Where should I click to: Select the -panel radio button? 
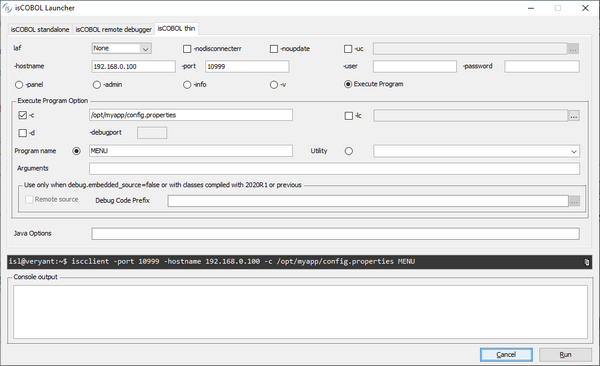click(19, 85)
